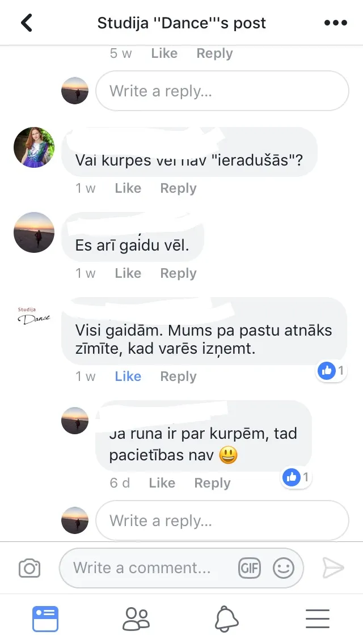
Task: Unlike the 'Visi gaidām' comment
Action: pyautogui.click(x=128, y=376)
